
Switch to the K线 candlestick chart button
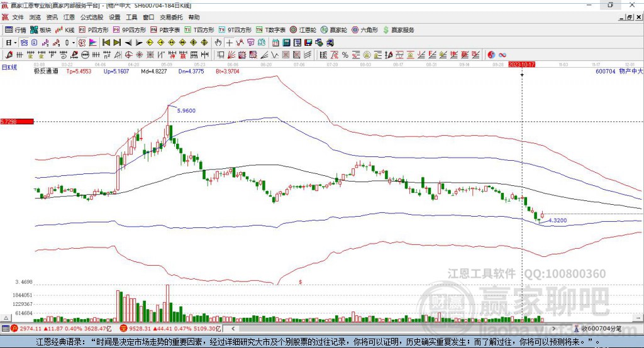click(x=65, y=30)
